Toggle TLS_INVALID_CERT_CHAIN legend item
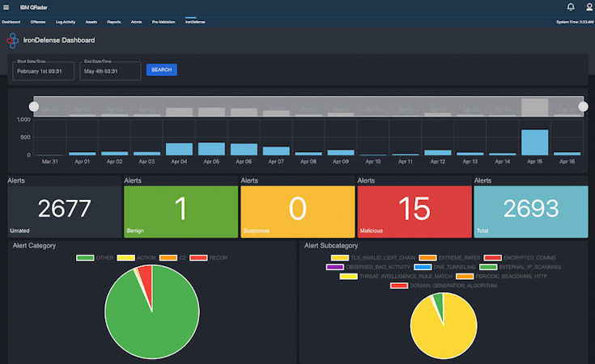The height and width of the screenshot is (364, 595). click(373, 258)
